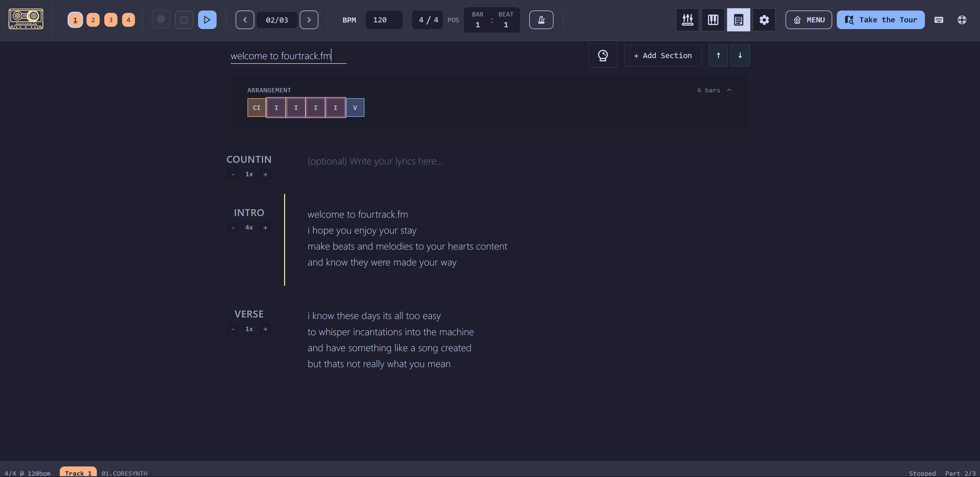Open the keyboard shortcuts icon

939,20
